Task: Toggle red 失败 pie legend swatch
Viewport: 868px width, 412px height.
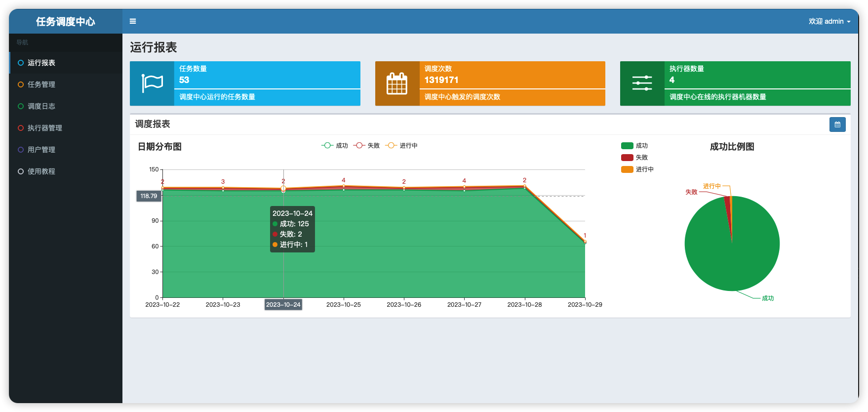Action: click(627, 158)
